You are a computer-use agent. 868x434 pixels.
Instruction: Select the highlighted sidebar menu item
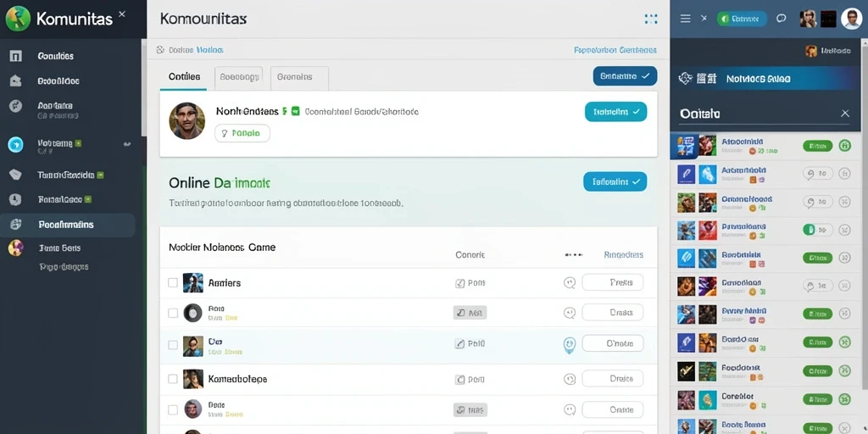coord(68,225)
